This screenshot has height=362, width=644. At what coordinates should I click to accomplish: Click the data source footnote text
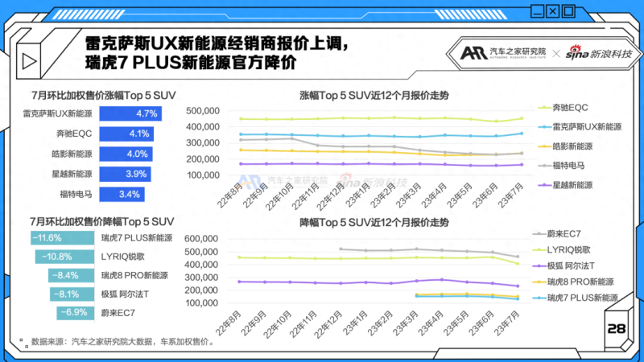(122, 341)
